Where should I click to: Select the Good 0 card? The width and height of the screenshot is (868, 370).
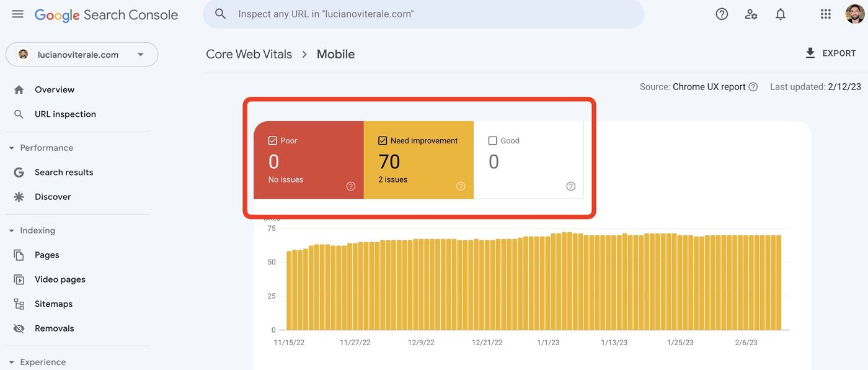529,160
